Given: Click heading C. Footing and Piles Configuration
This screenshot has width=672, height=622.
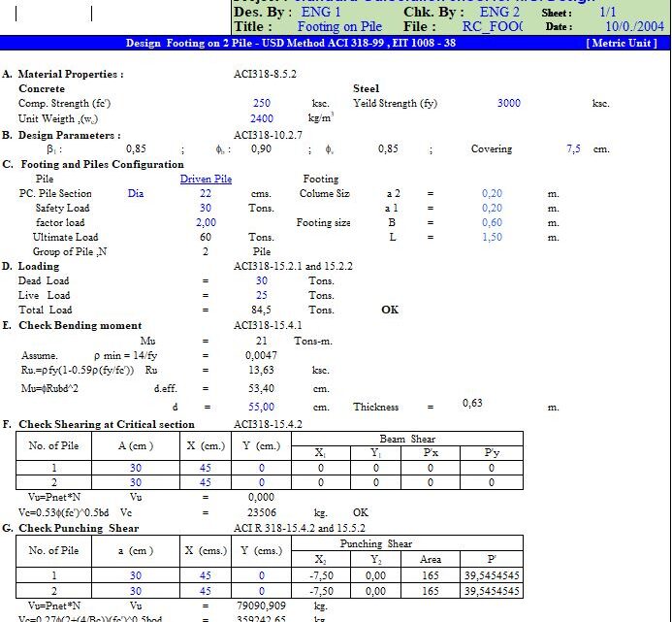Looking at the screenshot, I should tap(93, 164).
